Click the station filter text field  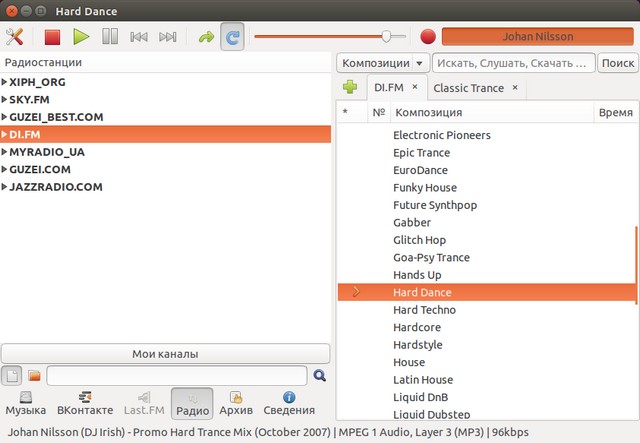coord(177,375)
